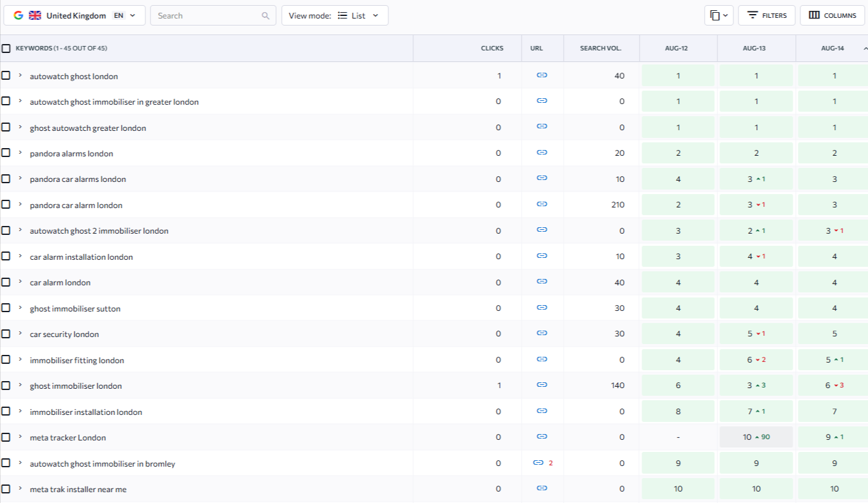Screen dimensions: 868x503
Task: Open URL link for ghost autowatch greater london
Action: click(541, 127)
